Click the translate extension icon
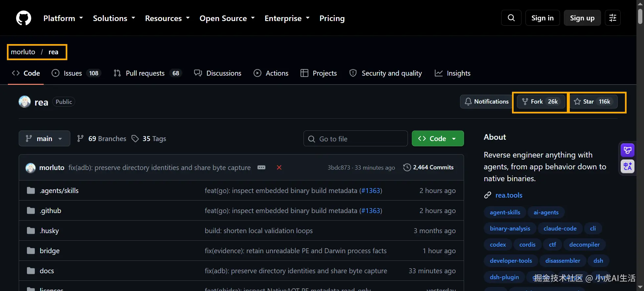 coord(628,166)
